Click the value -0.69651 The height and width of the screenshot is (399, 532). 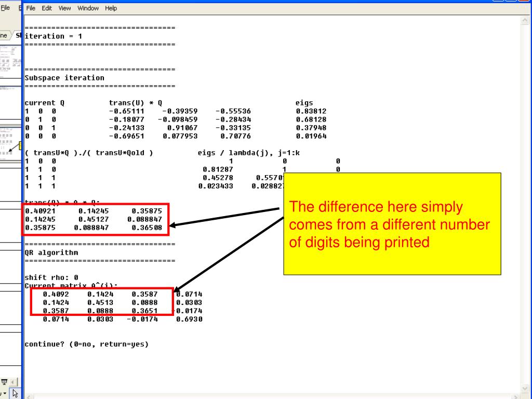pos(127,136)
